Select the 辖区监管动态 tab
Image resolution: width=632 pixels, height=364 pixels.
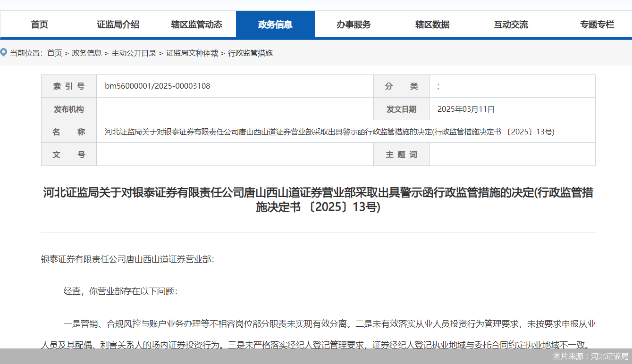(x=197, y=24)
